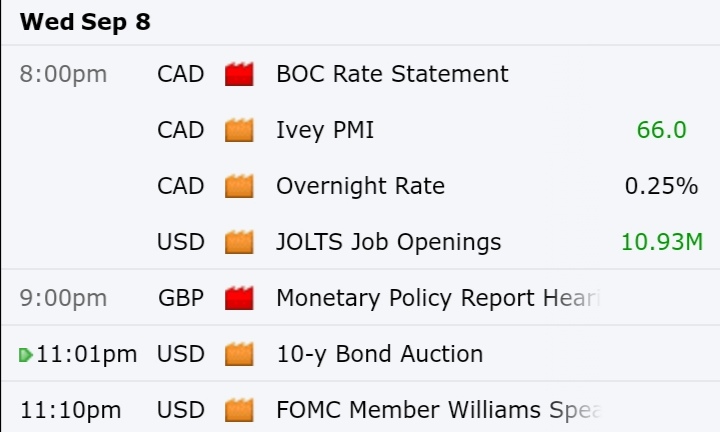Open the BOC Rate Statement event
Viewport: 720px width, 432px height.
pyautogui.click(x=392, y=74)
